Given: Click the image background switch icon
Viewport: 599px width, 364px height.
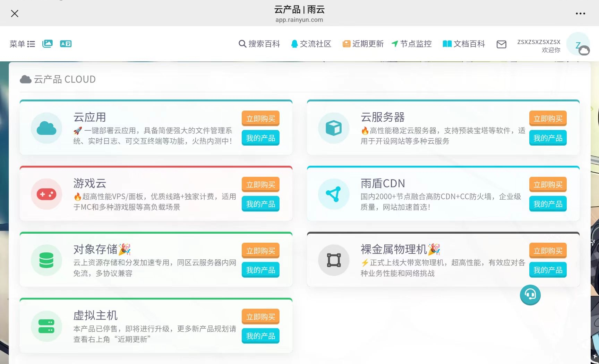Looking at the screenshot, I should pyautogui.click(x=48, y=44).
